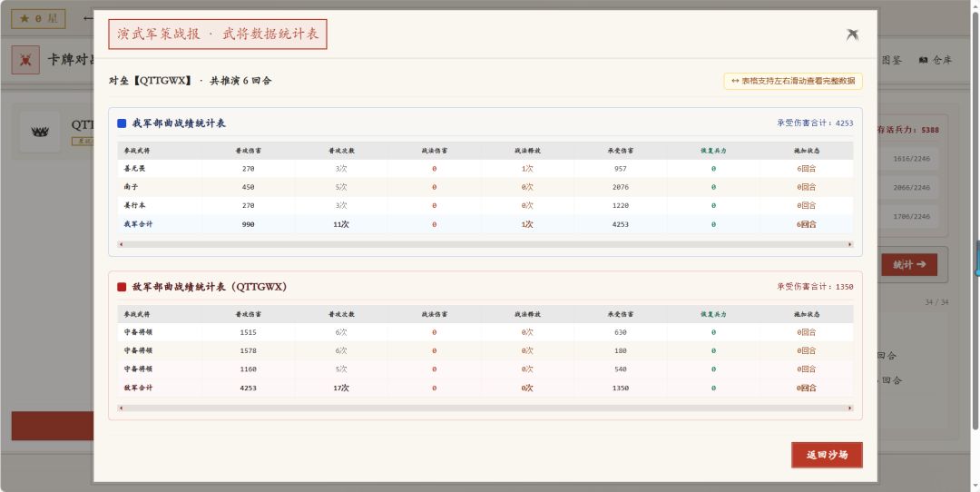Click the 敌军合计 普攻次数 value 17次
The image size is (980, 492).
coord(341,388)
